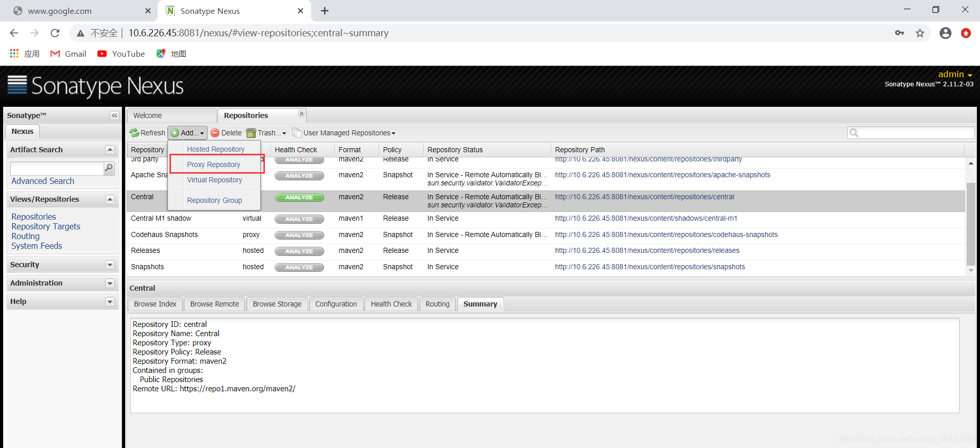The image size is (980, 448).
Task: Click ANALYZE button for Snapshots repository
Action: coord(299,267)
